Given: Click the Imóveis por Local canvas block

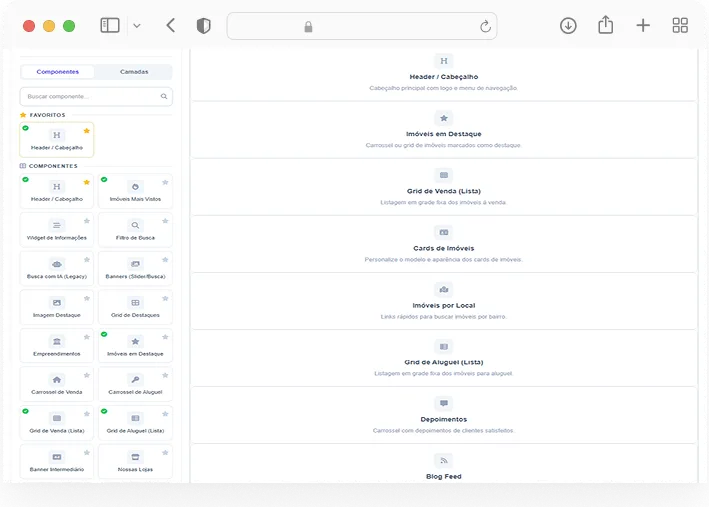Looking at the screenshot, I should 444,302.
